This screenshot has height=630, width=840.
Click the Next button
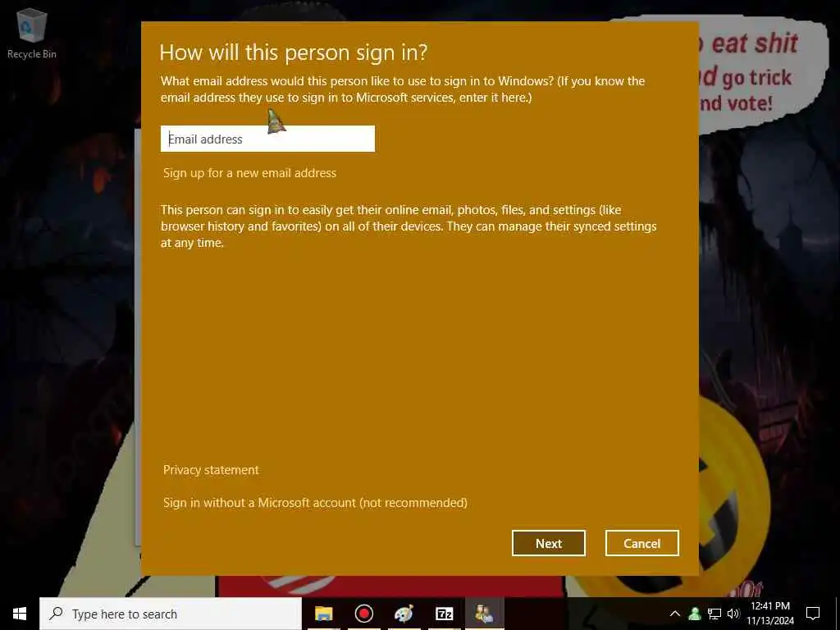[549, 543]
